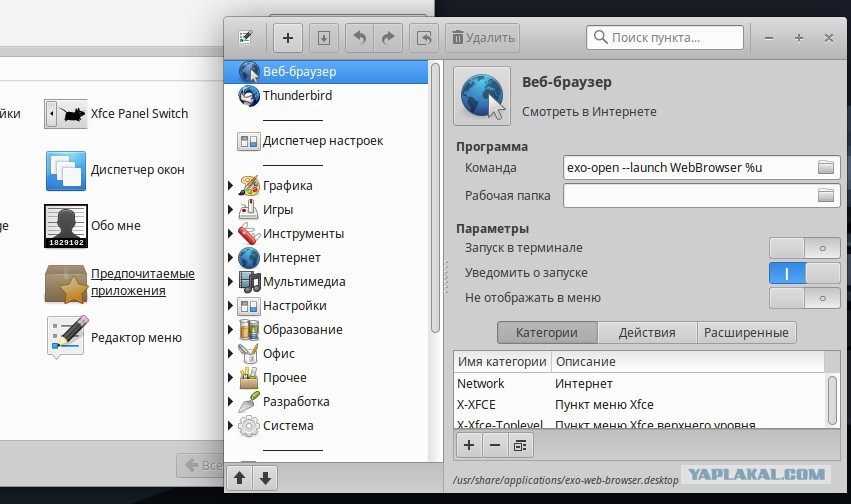Expand the Система category
The height and width of the screenshot is (504, 851).
coord(230,426)
